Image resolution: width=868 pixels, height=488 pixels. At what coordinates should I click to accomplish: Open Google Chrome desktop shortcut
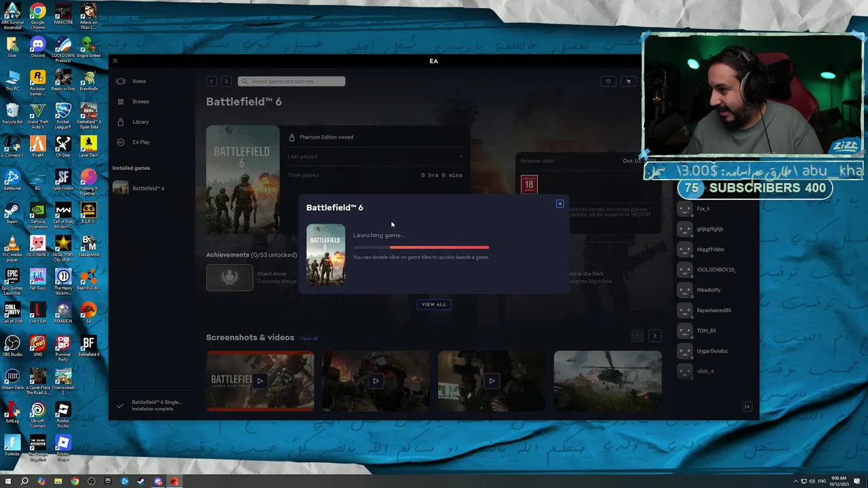point(38,16)
